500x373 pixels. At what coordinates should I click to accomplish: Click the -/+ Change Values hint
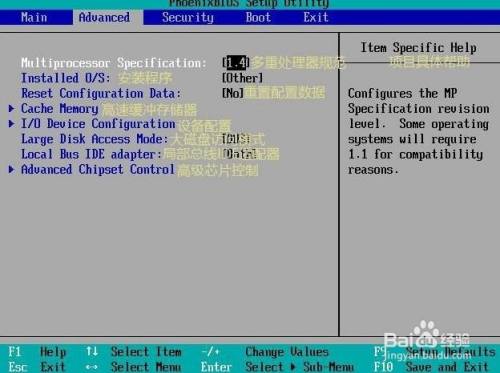pos(265,352)
